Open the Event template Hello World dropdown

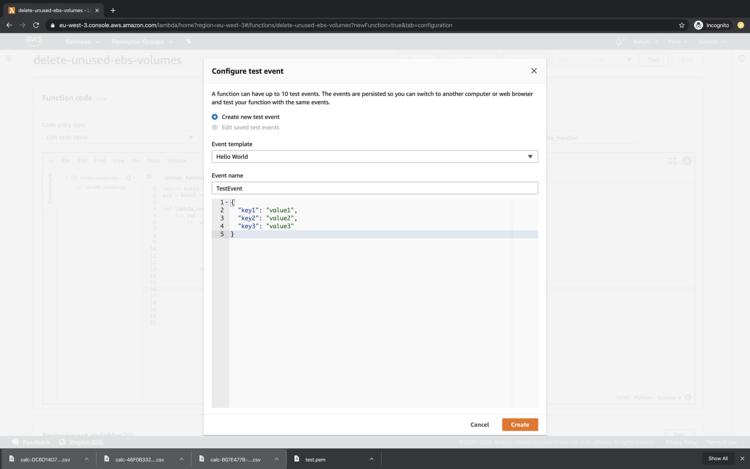(x=374, y=157)
